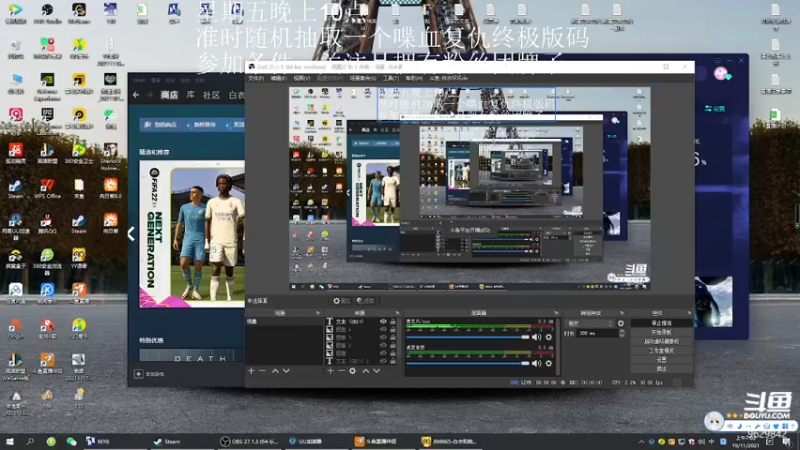The height and width of the screenshot is (450, 800).
Task: Open GeForce Experience desktop icon
Action: pos(47,87)
